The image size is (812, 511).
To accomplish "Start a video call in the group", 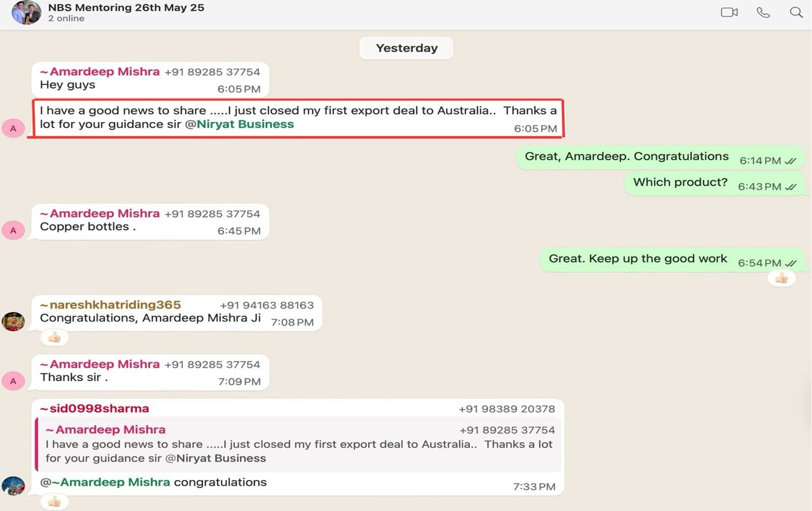I will point(729,12).
